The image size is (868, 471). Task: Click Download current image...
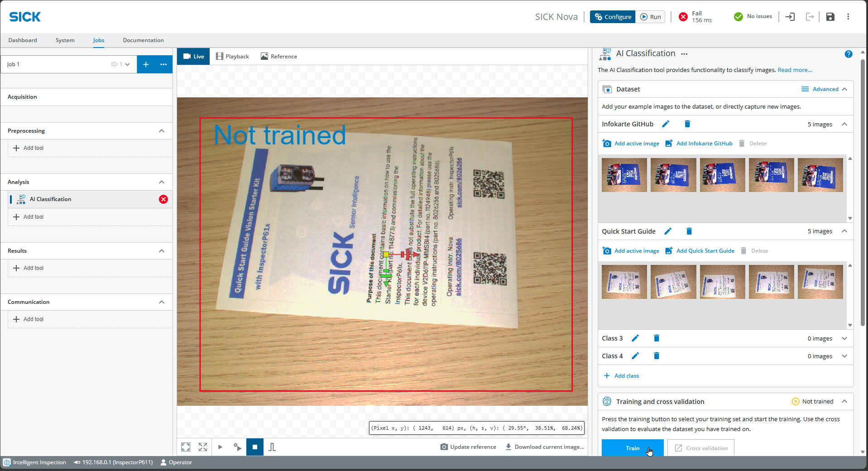click(545, 447)
